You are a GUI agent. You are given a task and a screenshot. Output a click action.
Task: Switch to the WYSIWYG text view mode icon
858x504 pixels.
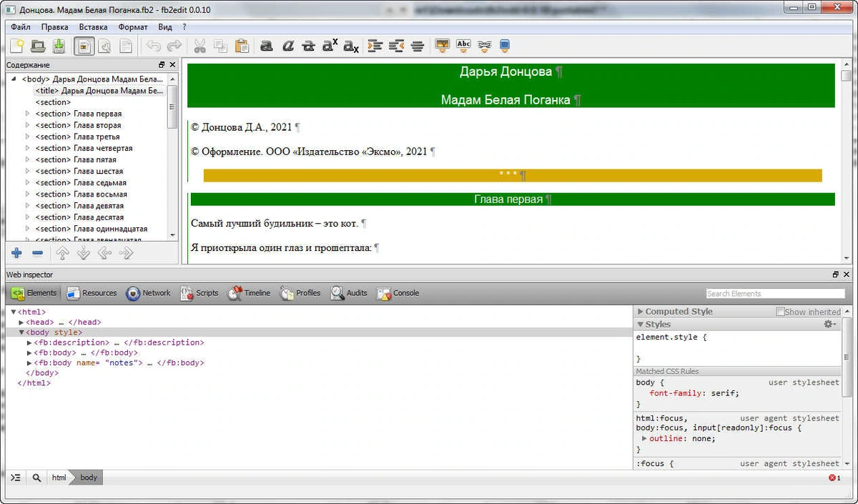coord(84,46)
